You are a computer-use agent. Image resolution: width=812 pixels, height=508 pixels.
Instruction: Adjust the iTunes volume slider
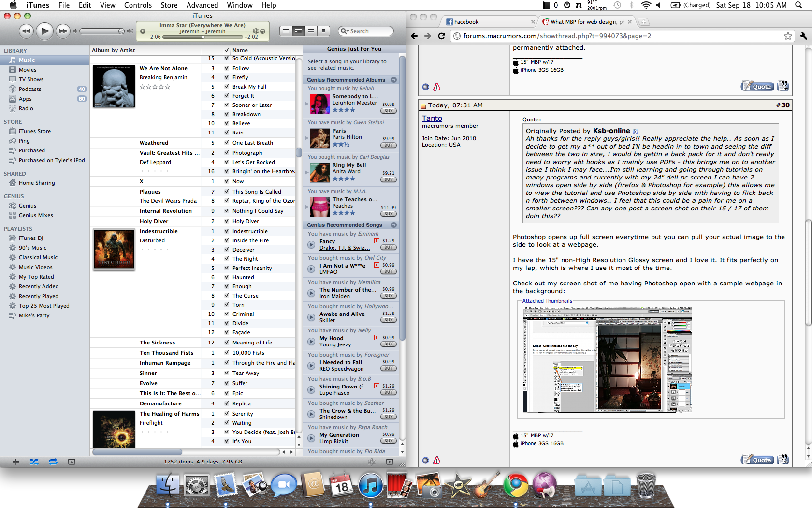(101, 31)
